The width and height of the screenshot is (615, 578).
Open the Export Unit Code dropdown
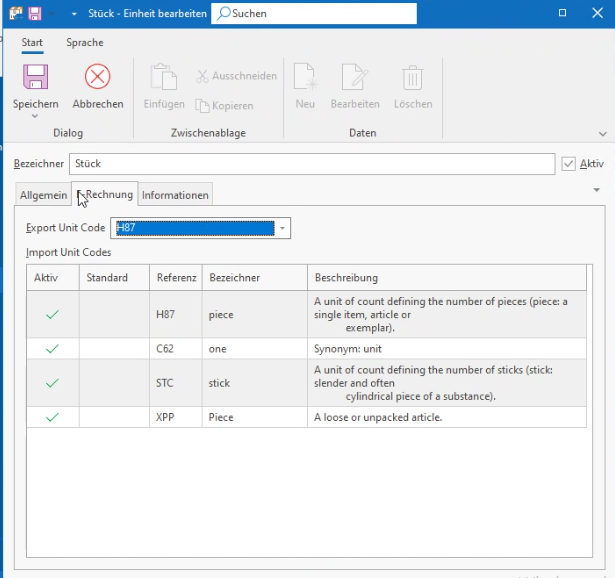pos(283,228)
